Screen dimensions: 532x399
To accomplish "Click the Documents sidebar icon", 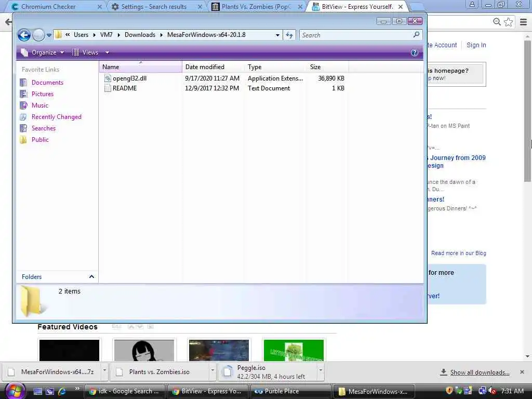I will point(23,83).
